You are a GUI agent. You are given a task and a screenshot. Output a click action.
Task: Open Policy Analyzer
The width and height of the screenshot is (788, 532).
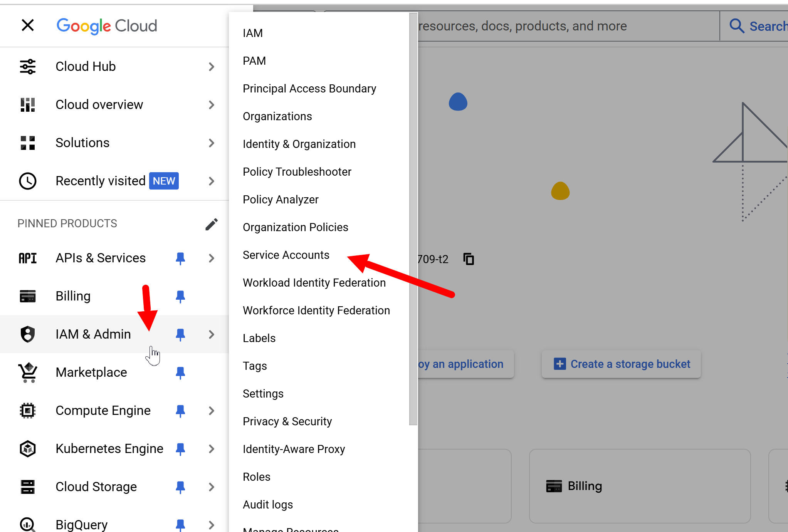(x=281, y=200)
